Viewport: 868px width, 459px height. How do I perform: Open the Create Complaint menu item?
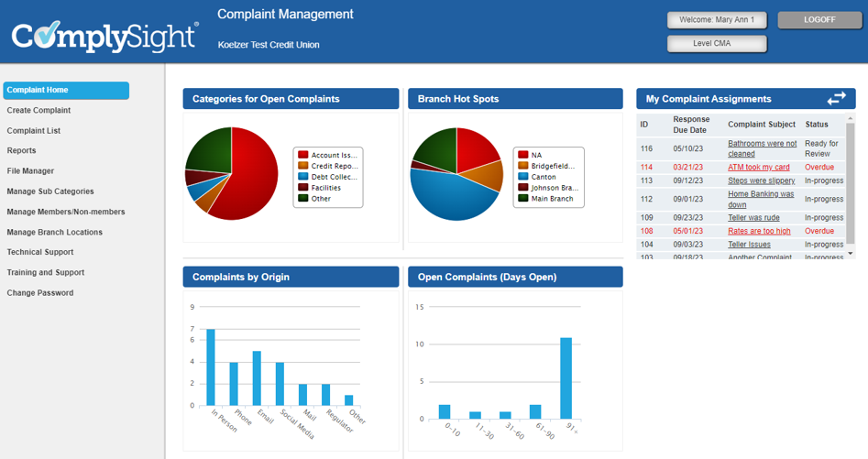tap(38, 111)
